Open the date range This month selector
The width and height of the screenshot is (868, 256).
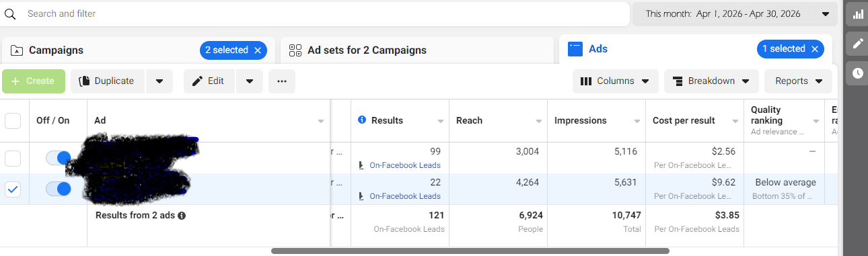(735, 14)
